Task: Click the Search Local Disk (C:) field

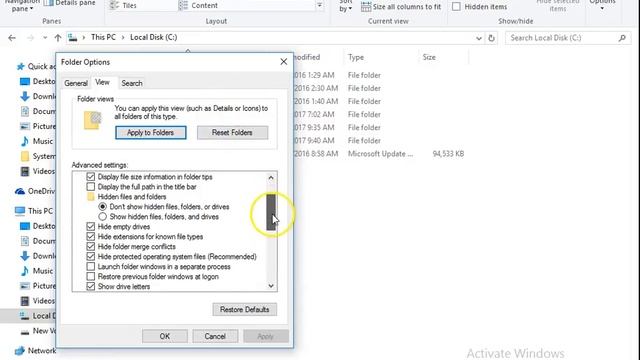Action: 568,38
